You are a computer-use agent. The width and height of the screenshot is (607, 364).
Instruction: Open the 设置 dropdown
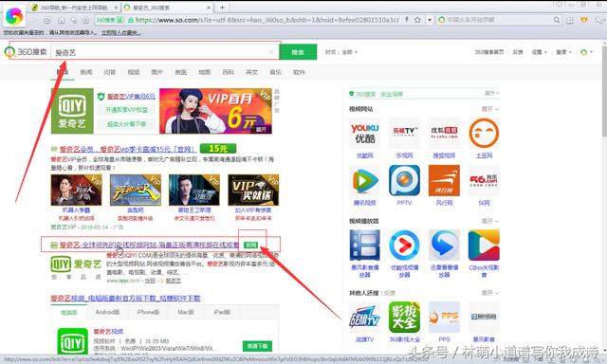coord(540,52)
